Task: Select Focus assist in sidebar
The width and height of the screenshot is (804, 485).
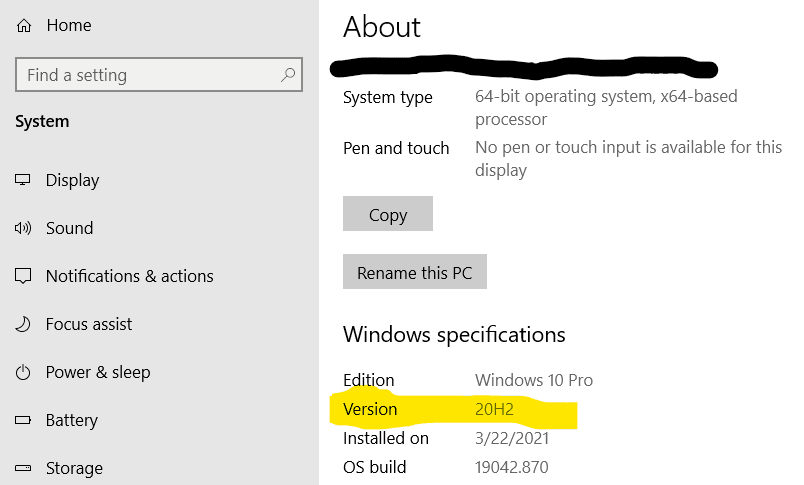Action: 89,324
